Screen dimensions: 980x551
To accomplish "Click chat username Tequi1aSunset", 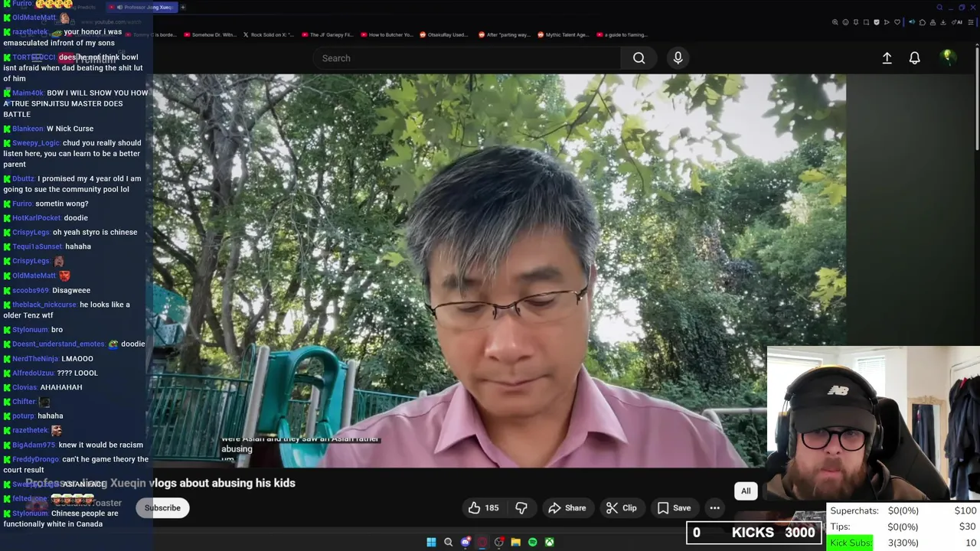I will [x=38, y=246].
